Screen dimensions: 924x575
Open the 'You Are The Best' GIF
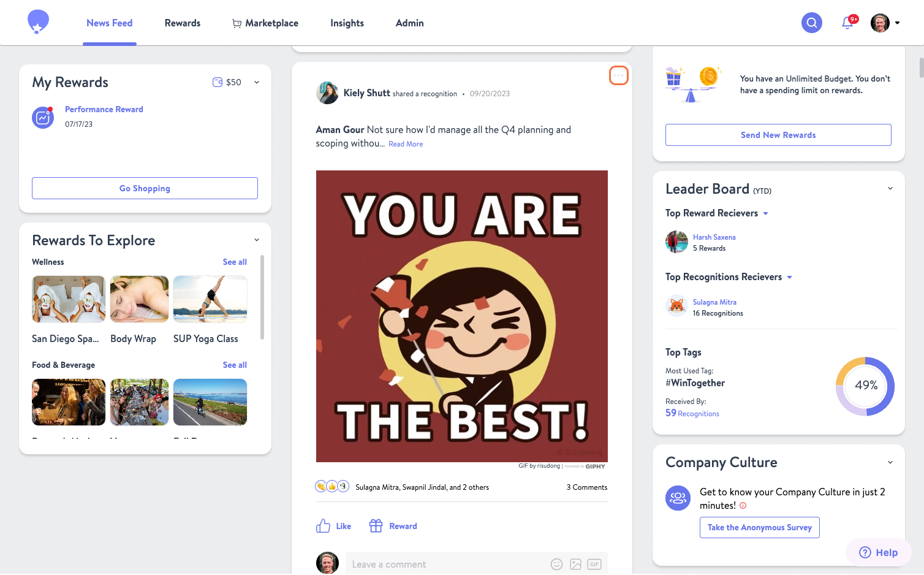coord(462,316)
